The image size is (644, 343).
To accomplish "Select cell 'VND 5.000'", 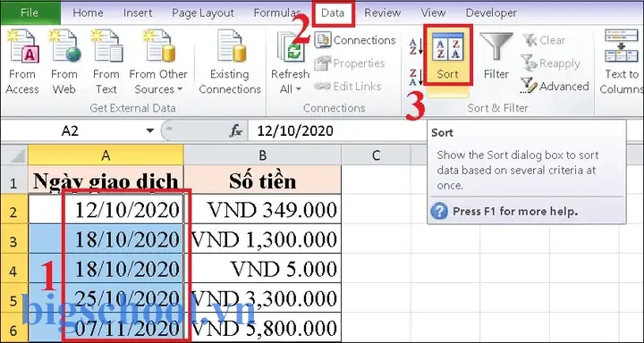I will (262, 269).
